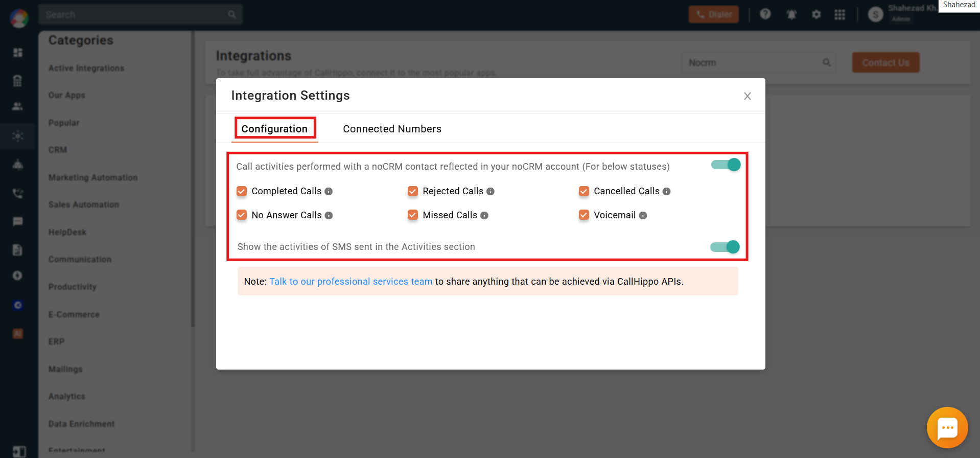Uncheck the Rejected Calls checkbox

pos(413,191)
